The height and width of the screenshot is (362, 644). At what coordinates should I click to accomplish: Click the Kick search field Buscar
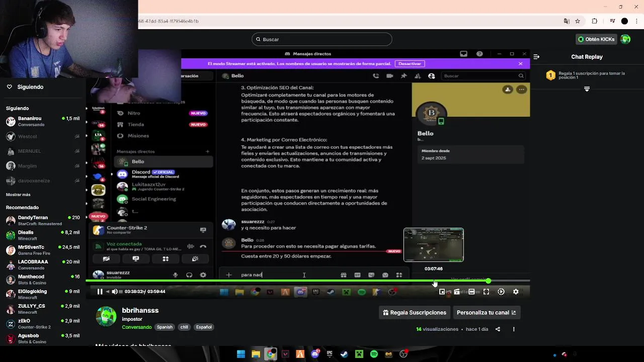pos(322,39)
